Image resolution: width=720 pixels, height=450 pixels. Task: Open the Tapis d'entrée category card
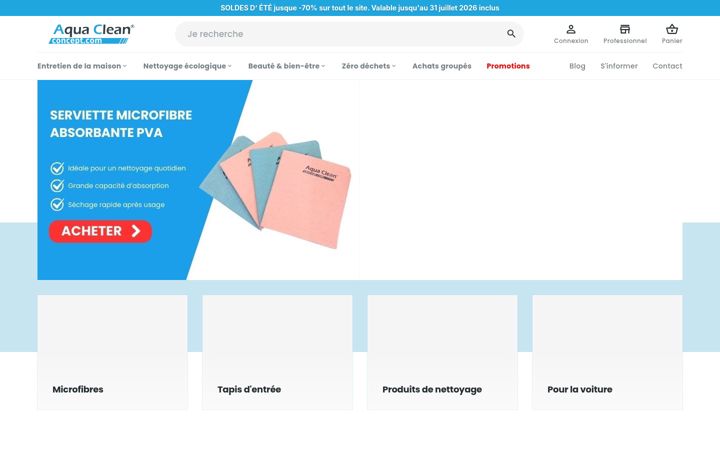tap(277, 352)
